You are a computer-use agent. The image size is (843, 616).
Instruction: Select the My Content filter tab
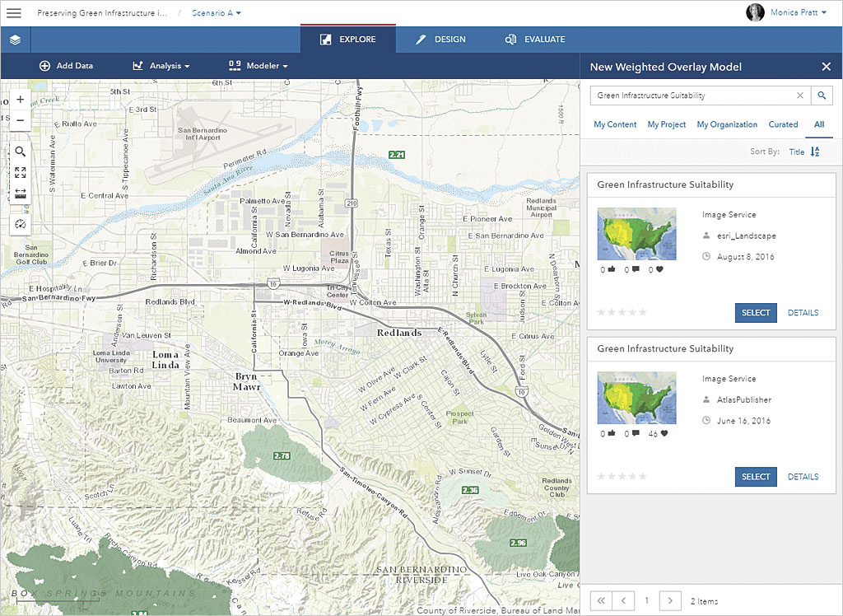(x=615, y=124)
